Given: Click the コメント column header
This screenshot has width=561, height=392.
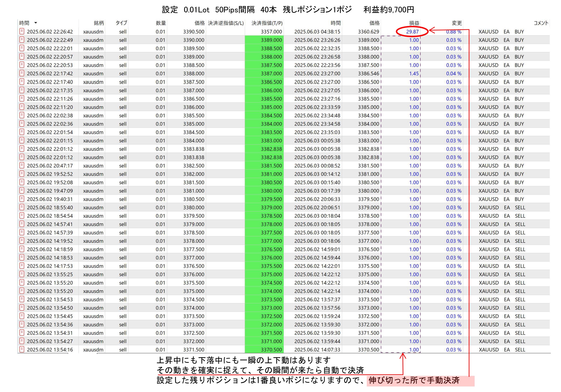Looking at the screenshot, I should pyautogui.click(x=541, y=23).
